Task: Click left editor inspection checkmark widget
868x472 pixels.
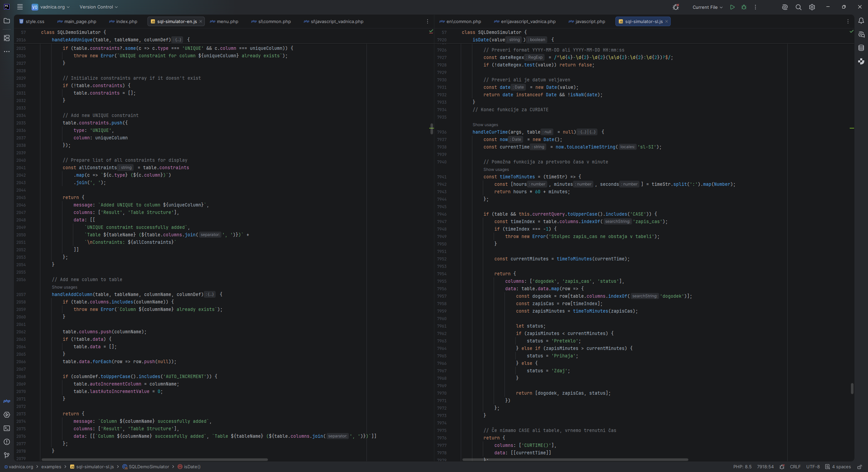Action: [431, 32]
